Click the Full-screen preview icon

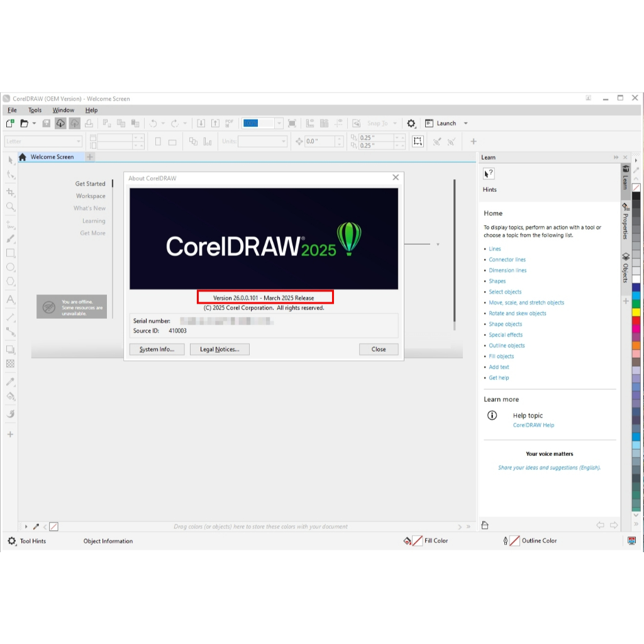(x=292, y=123)
